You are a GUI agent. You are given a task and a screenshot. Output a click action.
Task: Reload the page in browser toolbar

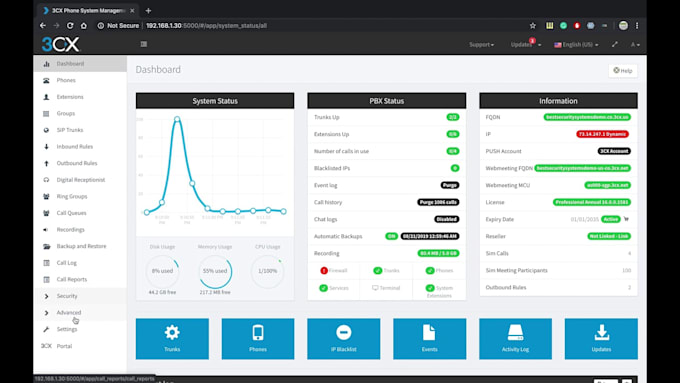(70, 26)
